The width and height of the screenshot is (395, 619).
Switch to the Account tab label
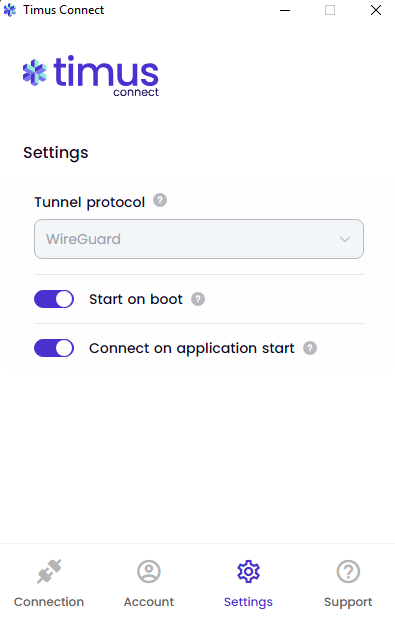coord(149,602)
